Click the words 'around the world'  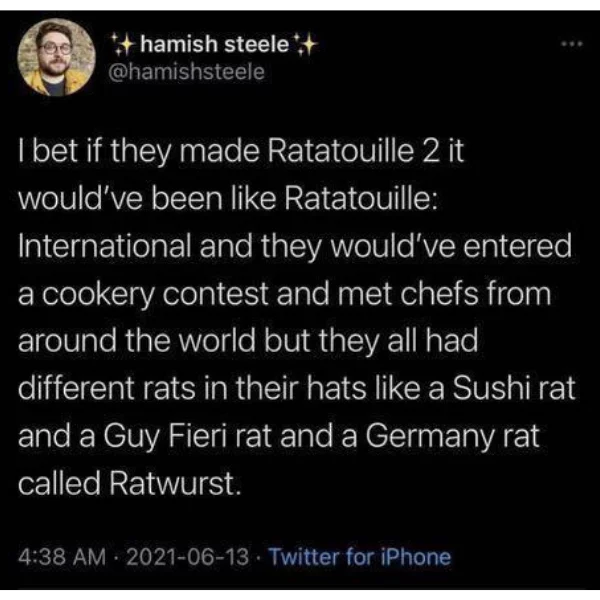(x=136, y=341)
